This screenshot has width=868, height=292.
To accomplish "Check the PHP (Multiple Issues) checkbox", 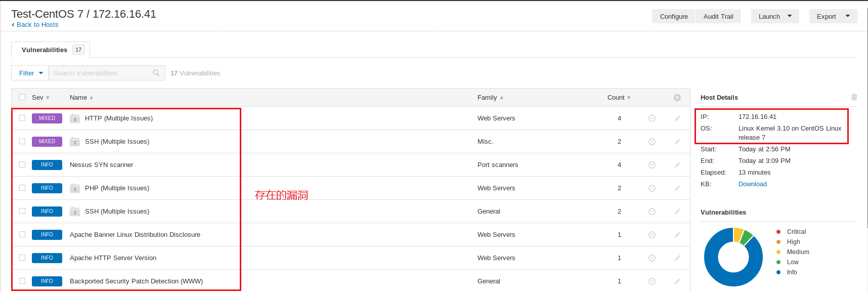I will [22, 188].
